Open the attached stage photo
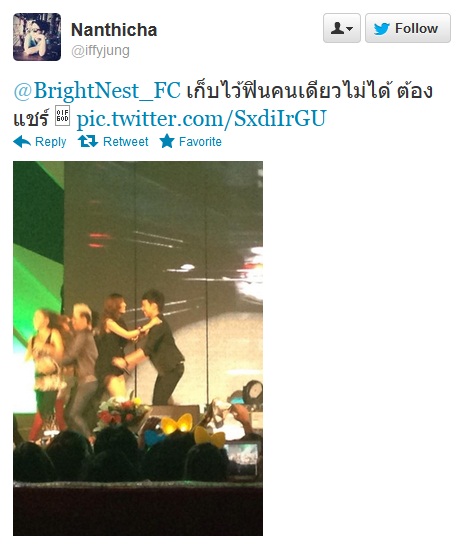This screenshot has width=460, height=551. [x=138, y=349]
